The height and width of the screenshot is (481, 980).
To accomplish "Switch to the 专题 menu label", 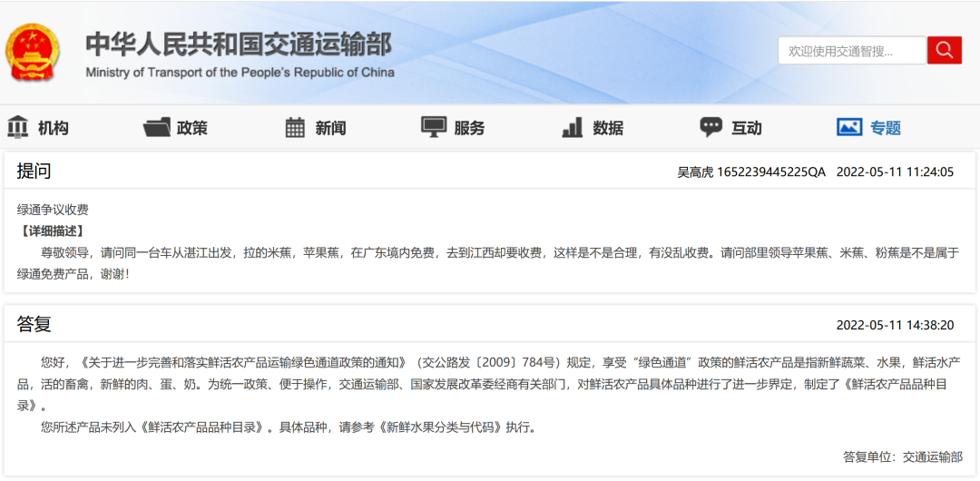I will click(x=886, y=128).
